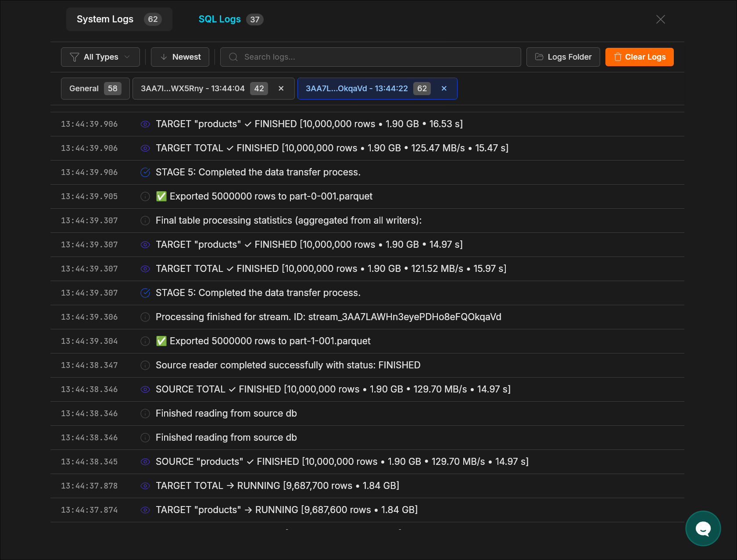Screen dimensions: 737x560
Task: Click the SQL Logs count badge 37
Action: tap(255, 19)
